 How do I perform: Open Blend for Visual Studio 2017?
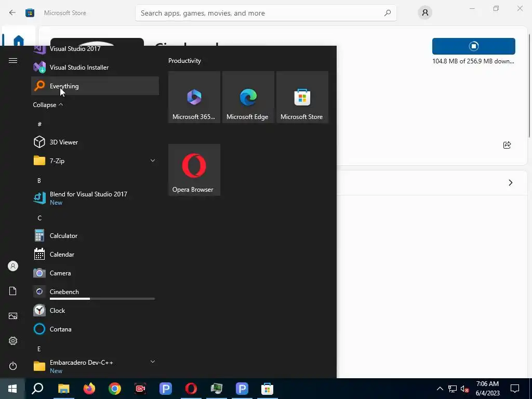(95, 198)
